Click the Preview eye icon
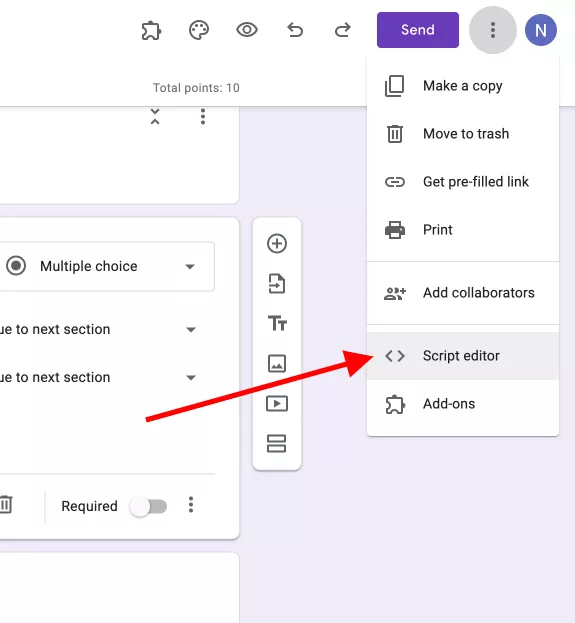Image resolution: width=575 pixels, height=623 pixels. (247, 30)
